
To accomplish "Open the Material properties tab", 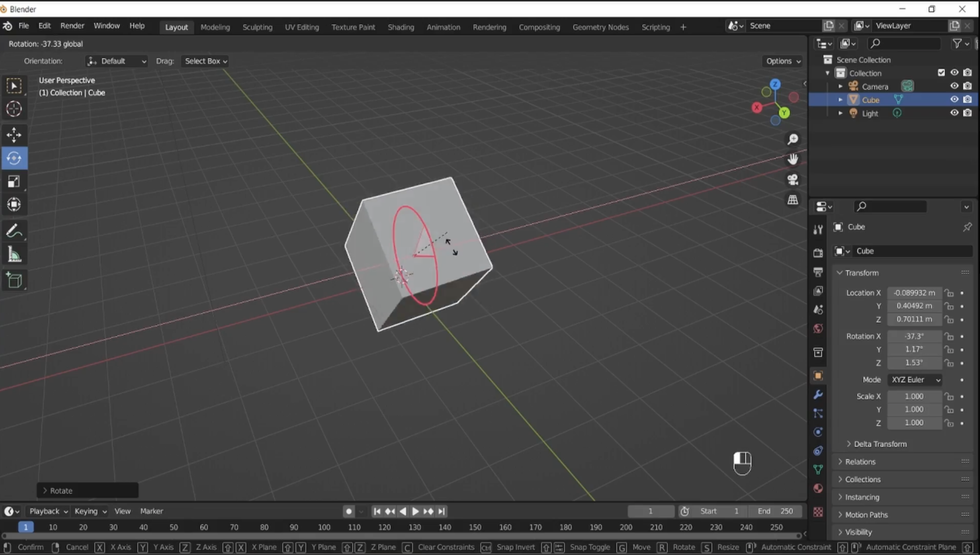I will click(818, 488).
